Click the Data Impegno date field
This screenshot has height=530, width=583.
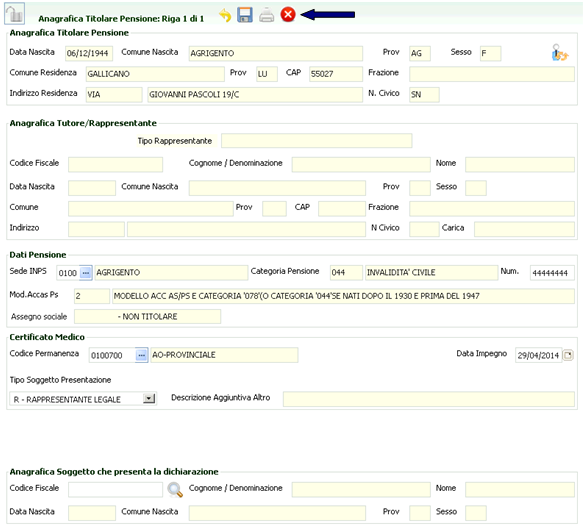538,355
